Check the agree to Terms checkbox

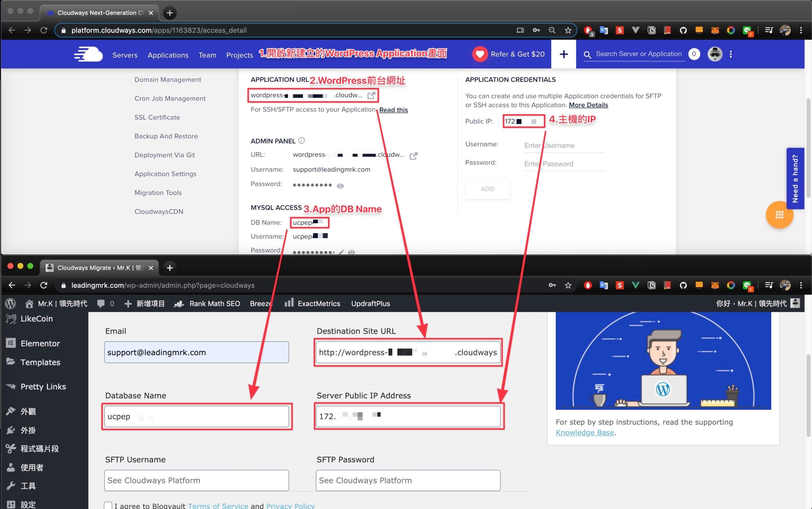[x=108, y=505]
